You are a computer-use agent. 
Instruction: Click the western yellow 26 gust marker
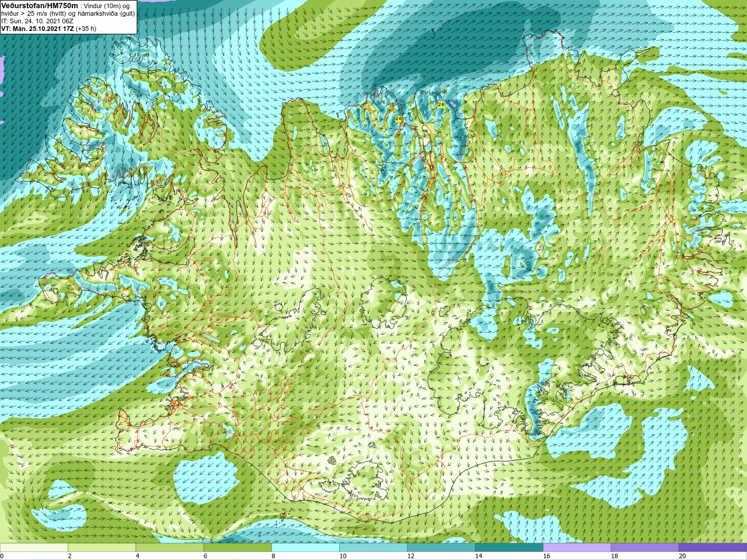(399, 118)
